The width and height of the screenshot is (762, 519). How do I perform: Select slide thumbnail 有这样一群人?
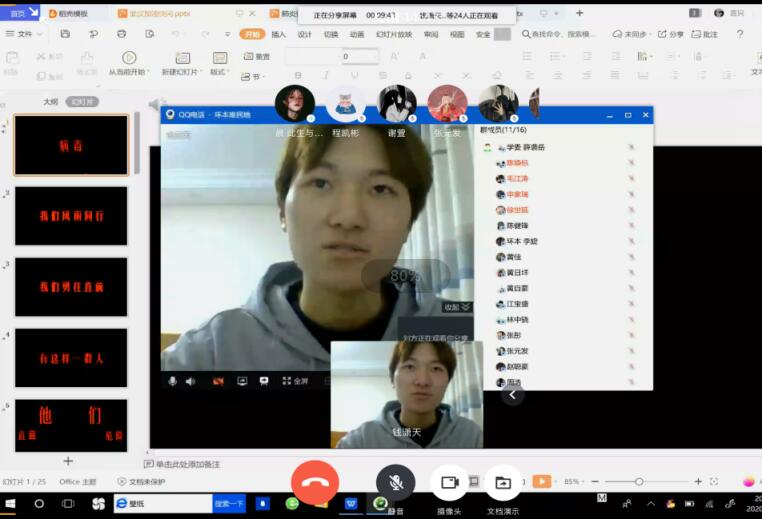71,358
